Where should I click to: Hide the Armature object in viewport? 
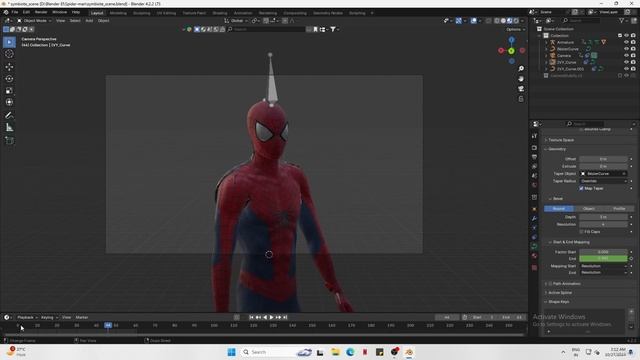627,42
